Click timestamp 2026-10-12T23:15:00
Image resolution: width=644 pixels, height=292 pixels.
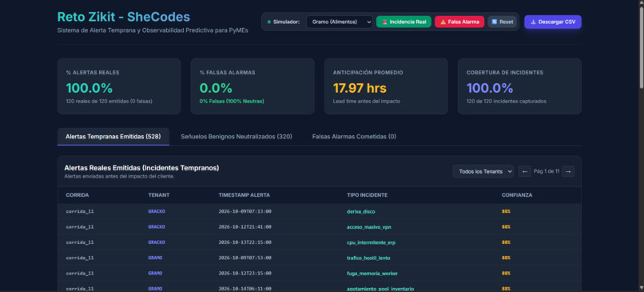point(244,273)
